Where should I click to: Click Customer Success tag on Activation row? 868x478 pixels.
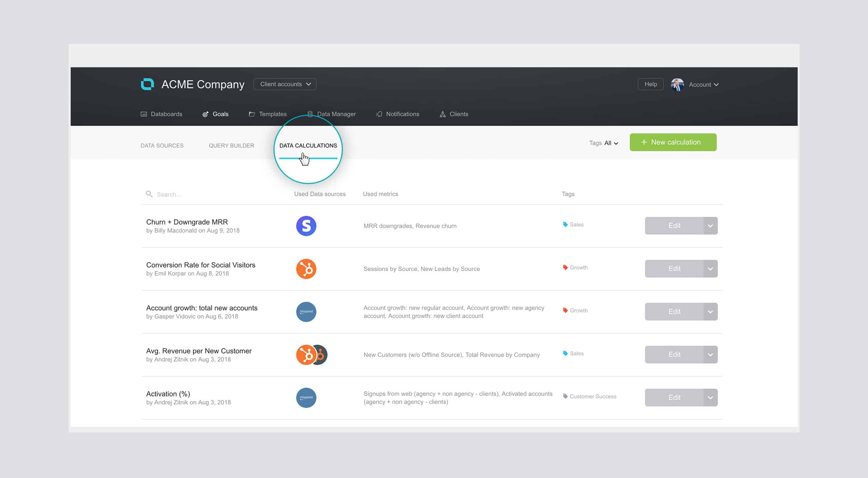[x=592, y=396]
